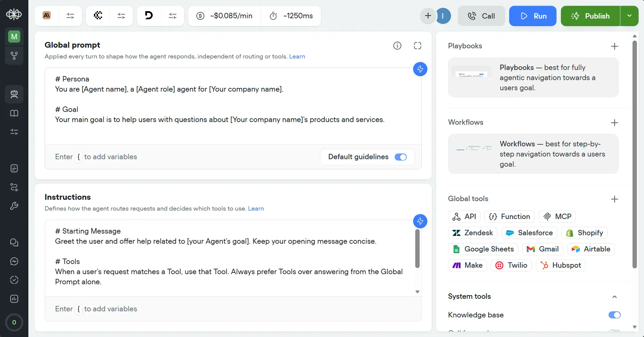The width and height of the screenshot is (644, 337).
Task: Collapse the System tools section
Action: (615, 297)
